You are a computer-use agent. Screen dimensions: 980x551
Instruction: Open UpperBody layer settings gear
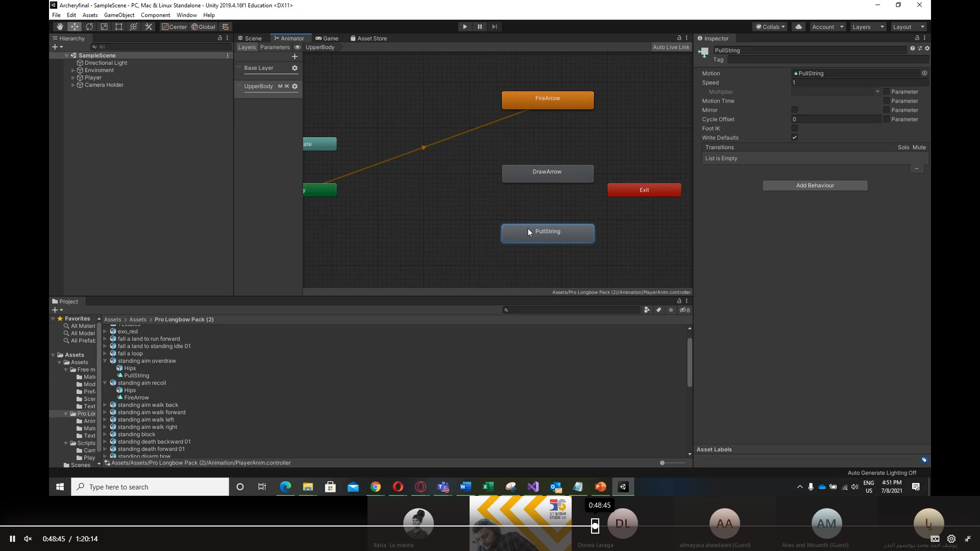(295, 86)
